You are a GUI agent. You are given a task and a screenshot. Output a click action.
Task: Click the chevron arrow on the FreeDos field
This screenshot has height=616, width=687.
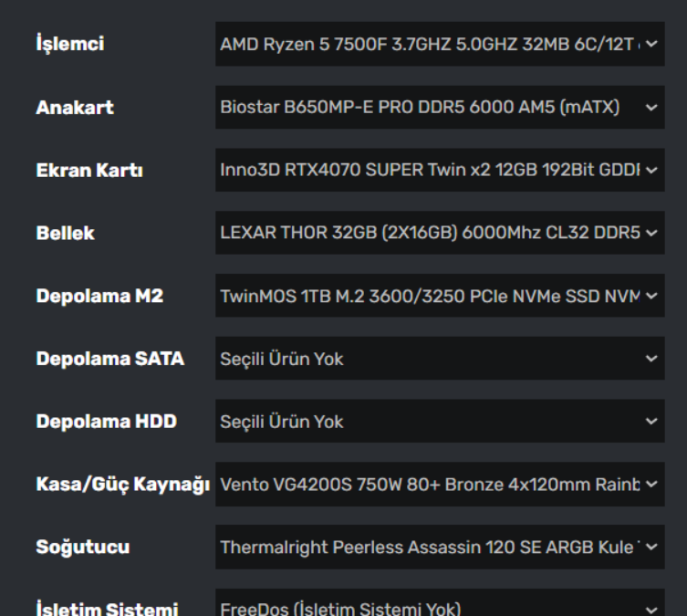[x=651, y=608]
